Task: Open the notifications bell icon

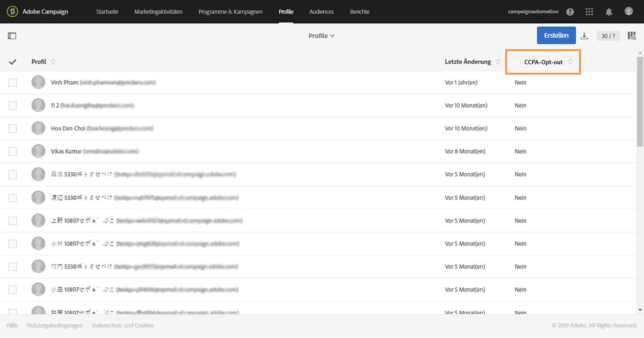Action: coord(609,12)
